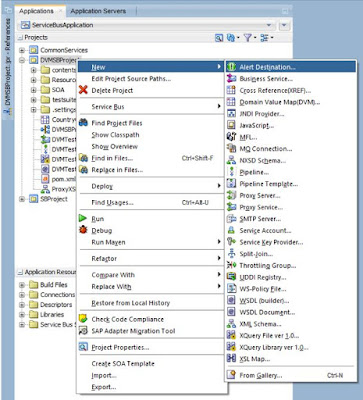Image resolution: width=363 pixels, height=400 pixels.
Task: Choose Show Classpath
Action: click(151, 135)
